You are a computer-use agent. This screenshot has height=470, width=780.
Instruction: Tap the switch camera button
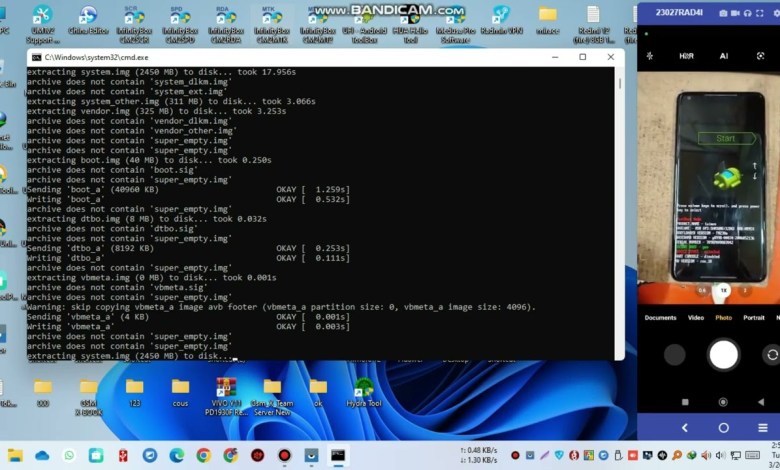coord(771,354)
